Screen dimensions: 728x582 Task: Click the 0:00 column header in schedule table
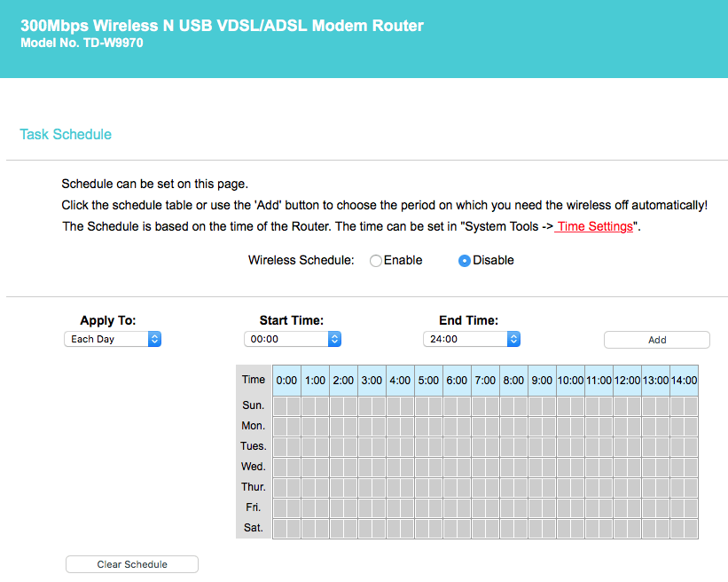click(x=286, y=380)
